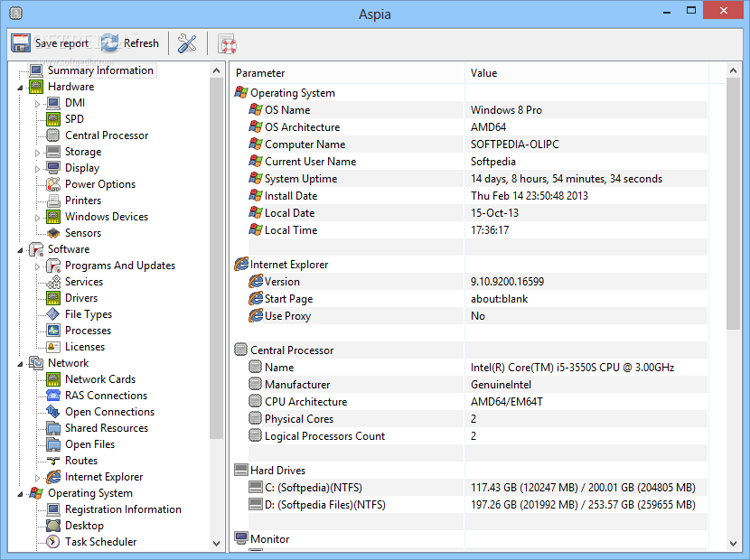Click the Open Connections icon
Viewport: 750px width, 560px height.
[x=53, y=412]
